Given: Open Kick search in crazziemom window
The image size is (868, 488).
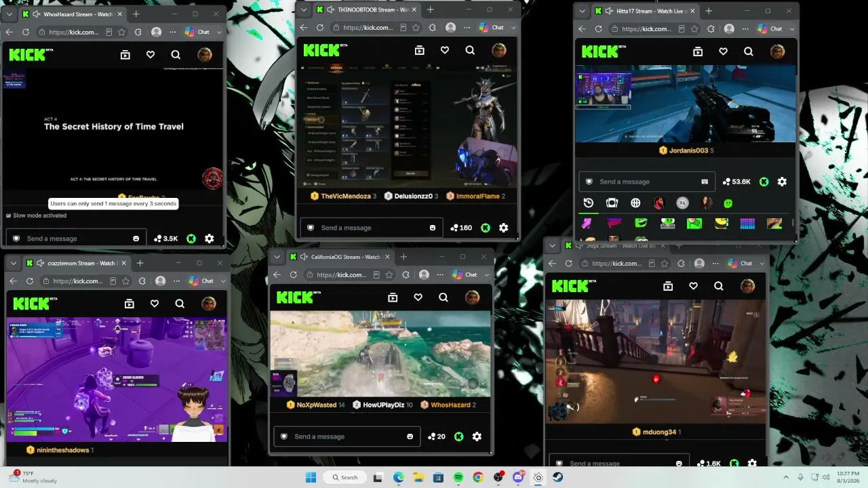Looking at the screenshot, I should 180,304.
